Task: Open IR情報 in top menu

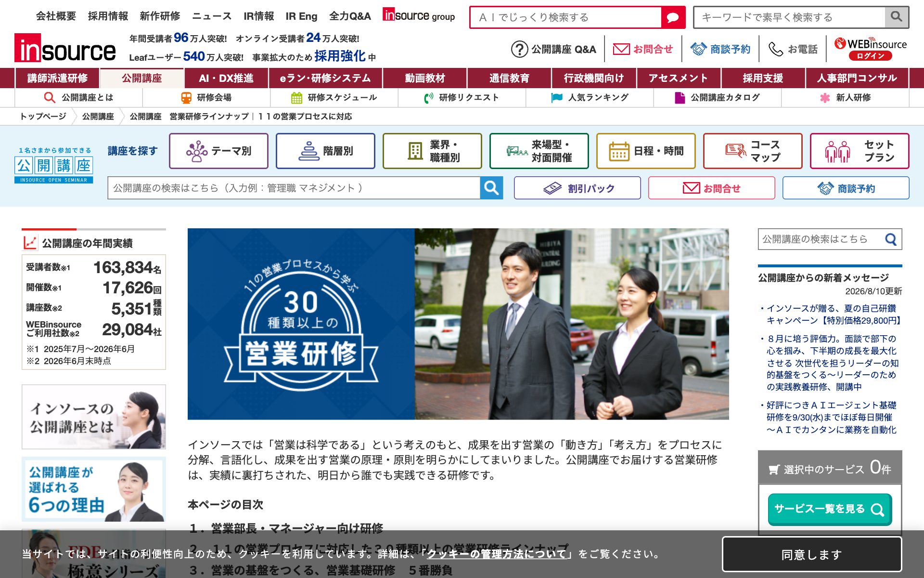Action: pos(258,16)
